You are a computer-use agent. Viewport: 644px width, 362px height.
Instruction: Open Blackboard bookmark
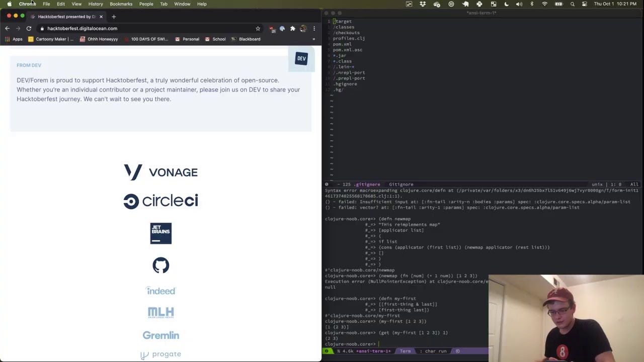(x=246, y=39)
